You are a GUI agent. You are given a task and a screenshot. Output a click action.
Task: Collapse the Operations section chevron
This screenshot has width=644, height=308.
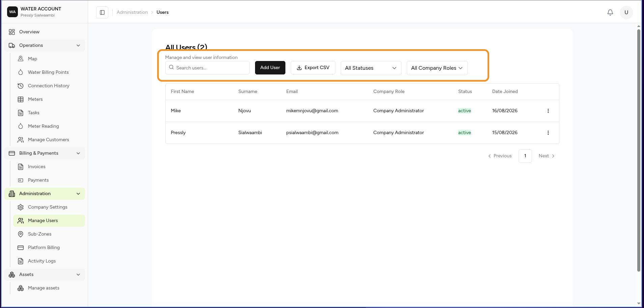(x=78, y=45)
